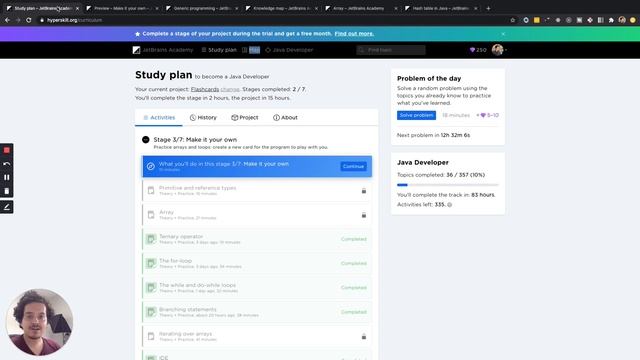
Task: Click while and do-while loops topic icon
Action: pos(151,288)
